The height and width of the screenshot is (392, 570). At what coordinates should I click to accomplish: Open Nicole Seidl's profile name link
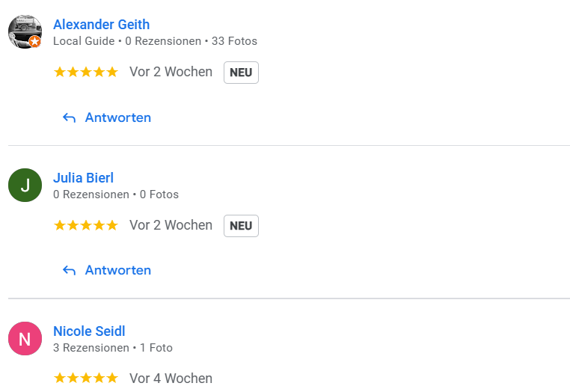click(89, 331)
